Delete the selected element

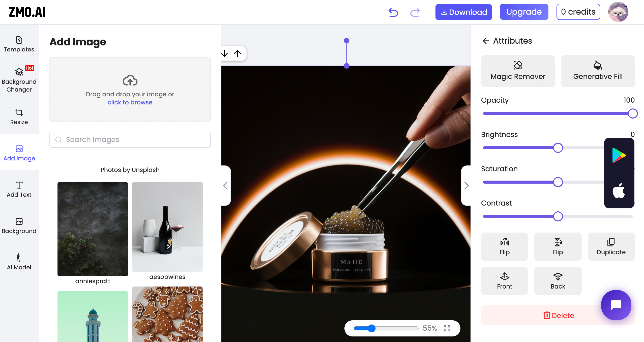click(558, 315)
